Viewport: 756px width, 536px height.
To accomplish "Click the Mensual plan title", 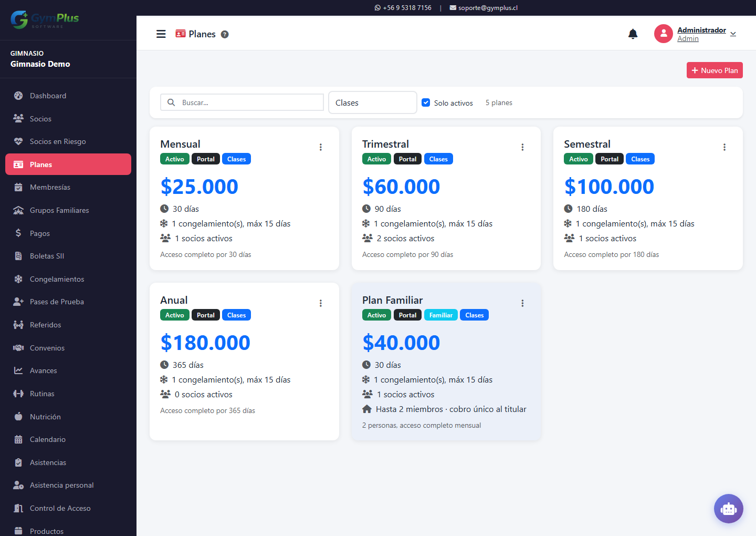I will (x=180, y=144).
